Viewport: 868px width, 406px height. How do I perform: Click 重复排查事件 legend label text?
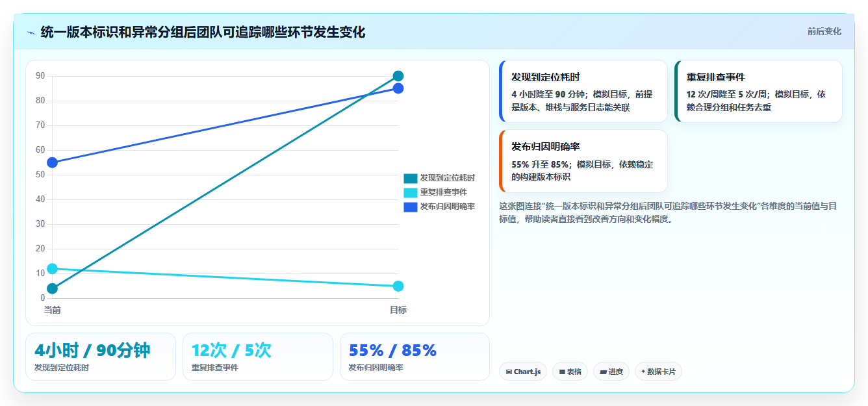pos(443,192)
